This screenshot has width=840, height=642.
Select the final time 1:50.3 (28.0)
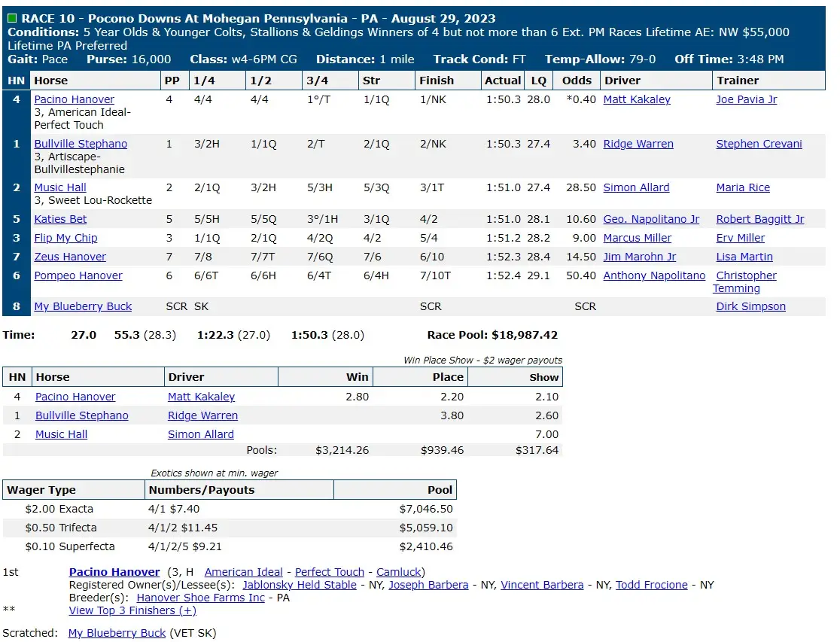point(327,335)
